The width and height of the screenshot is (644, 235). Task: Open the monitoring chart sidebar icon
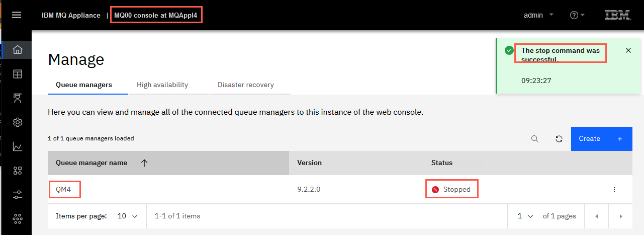click(x=18, y=147)
